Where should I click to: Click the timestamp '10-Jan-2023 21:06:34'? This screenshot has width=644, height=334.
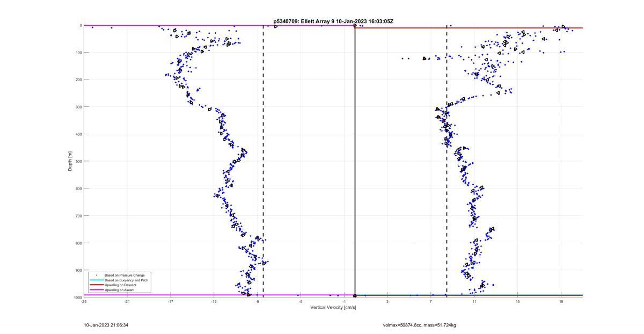[106, 325]
